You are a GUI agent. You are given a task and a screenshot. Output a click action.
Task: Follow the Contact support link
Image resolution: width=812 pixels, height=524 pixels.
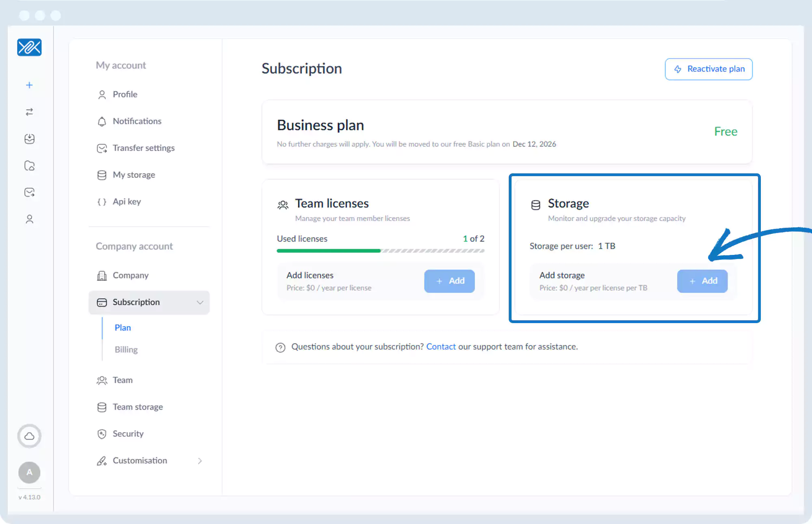pyautogui.click(x=441, y=347)
